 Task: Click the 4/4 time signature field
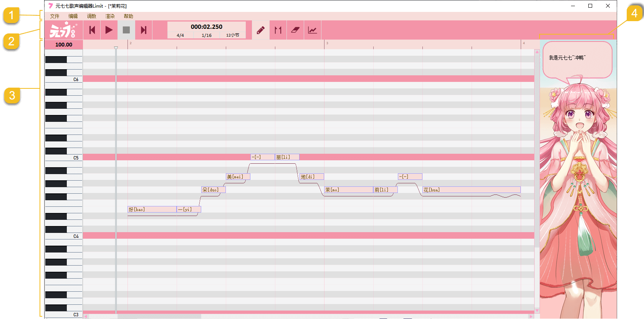coord(180,35)
